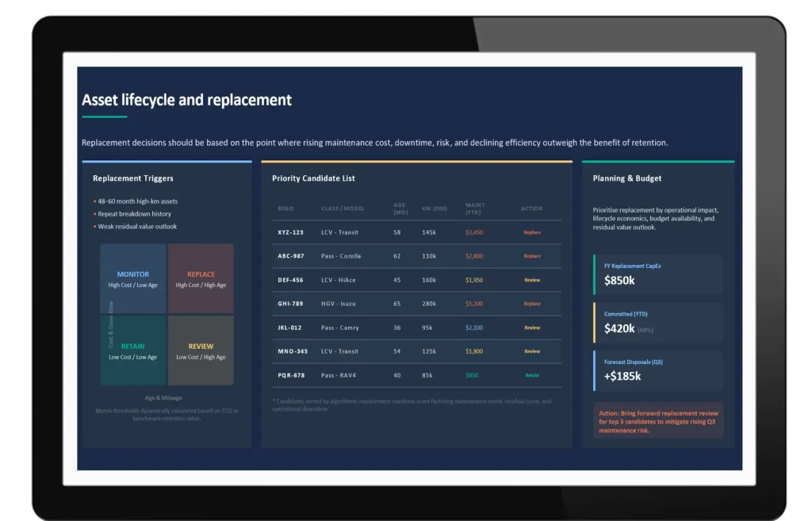
Task: Open the FY Replacement CapEx $850k card
Action: click(x=658, y=274)
